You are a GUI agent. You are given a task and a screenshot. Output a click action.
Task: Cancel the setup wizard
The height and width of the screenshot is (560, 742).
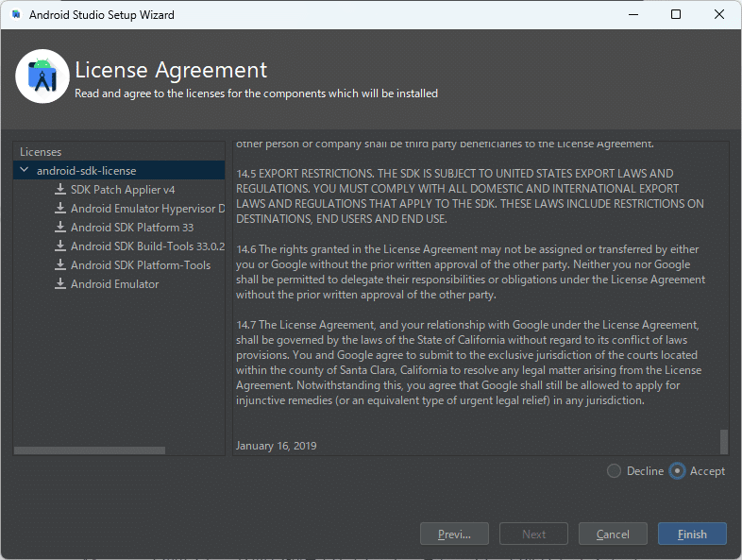click(613, 534)
